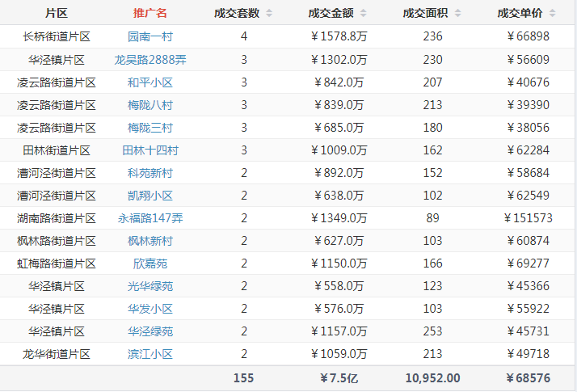Image resolution: width=577 pixels, height=392 pixels.
Task: Sort by 成交单价 column arrows
Action: click(552, 13)
